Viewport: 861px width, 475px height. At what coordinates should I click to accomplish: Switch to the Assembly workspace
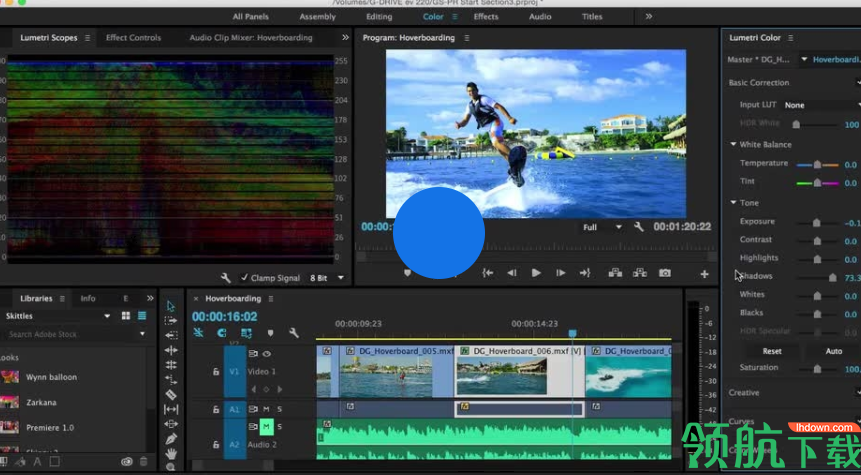pos(317,16)
